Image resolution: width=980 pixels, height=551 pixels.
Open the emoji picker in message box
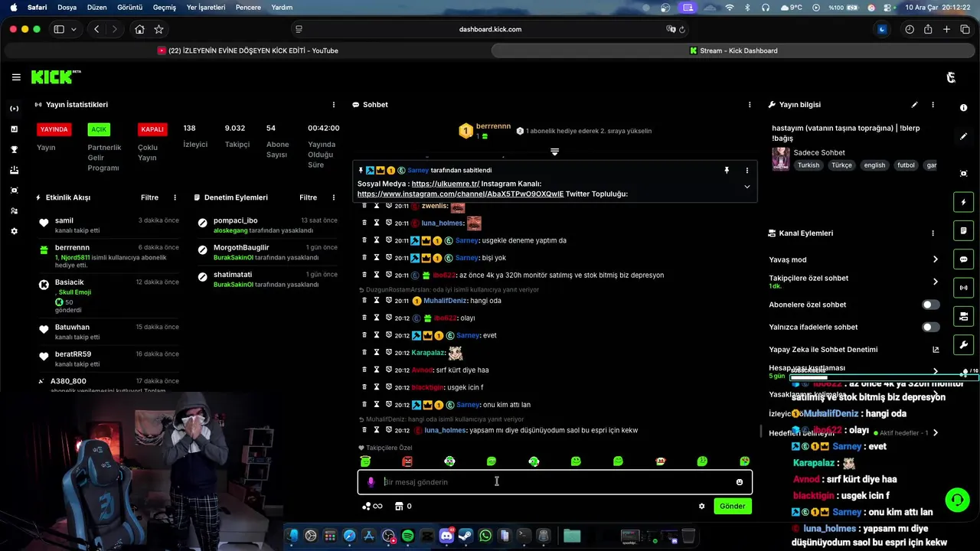[740, 482]
